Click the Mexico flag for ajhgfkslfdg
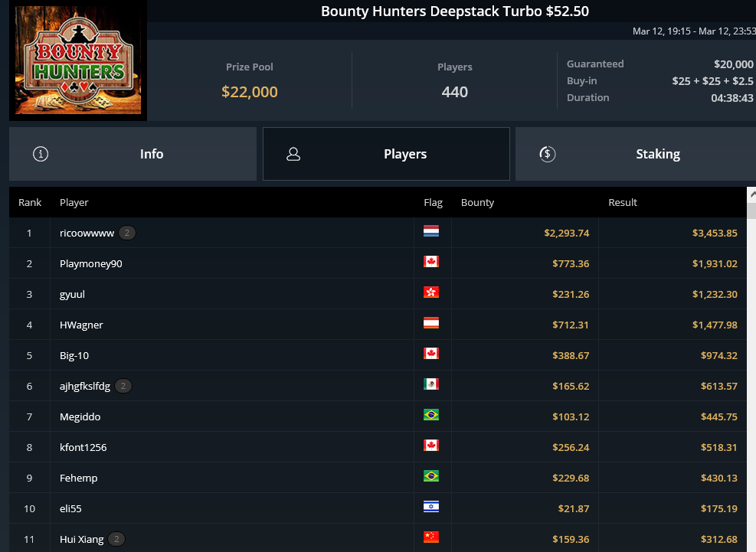This screenshot has width=756, height=552. [431, 384]
